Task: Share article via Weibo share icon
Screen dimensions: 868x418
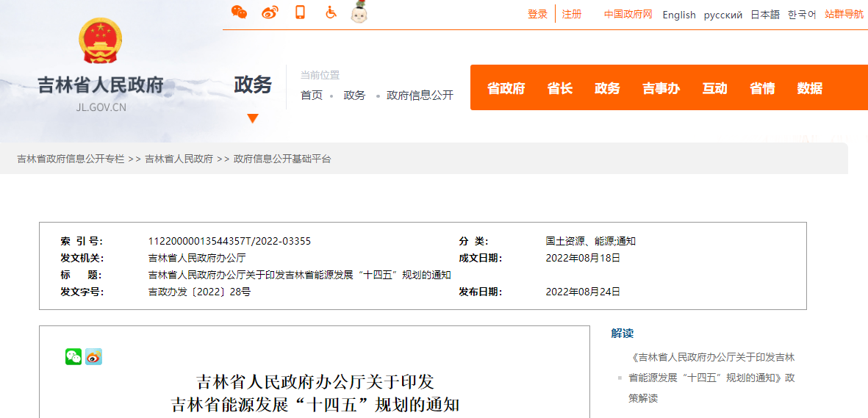Action: (x=93, y=357)
